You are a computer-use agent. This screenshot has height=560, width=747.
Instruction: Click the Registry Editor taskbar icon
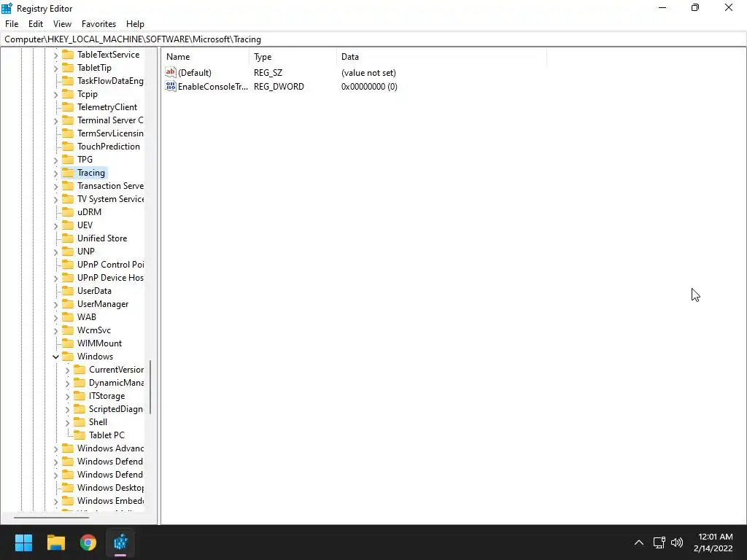pyautogui.click(x=120, y=542)
